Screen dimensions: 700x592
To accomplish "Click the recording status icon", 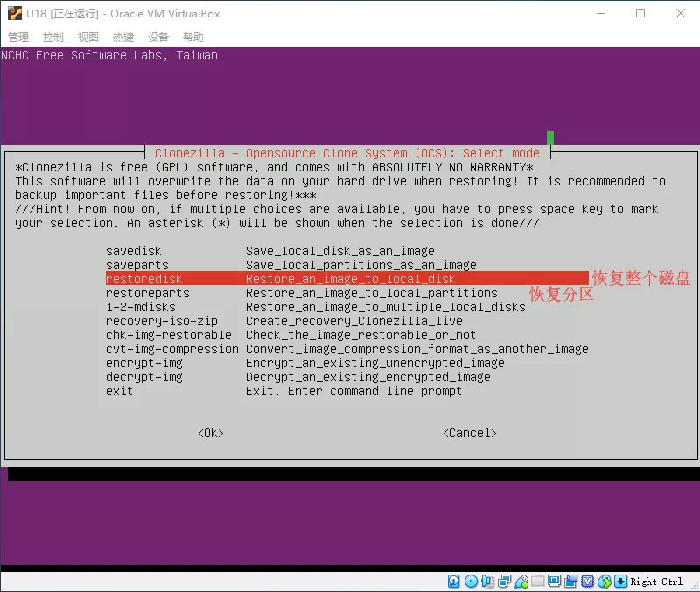I will pyautogui.click(x=571, y=581).
